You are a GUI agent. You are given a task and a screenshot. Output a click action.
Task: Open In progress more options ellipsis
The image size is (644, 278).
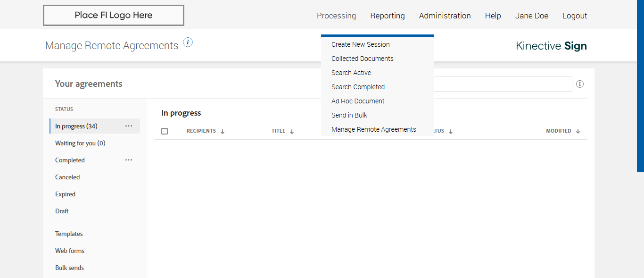pyautogui.click(x=129, y=126)
